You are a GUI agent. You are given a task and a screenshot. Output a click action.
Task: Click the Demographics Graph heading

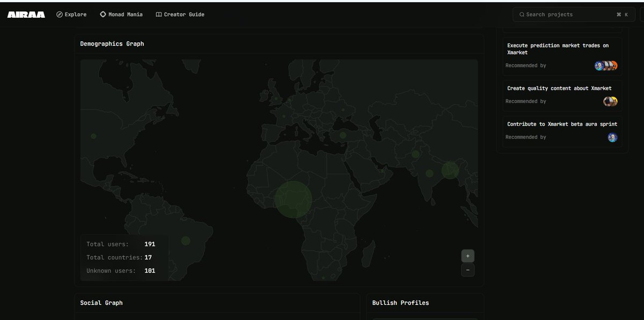(112, 44)
